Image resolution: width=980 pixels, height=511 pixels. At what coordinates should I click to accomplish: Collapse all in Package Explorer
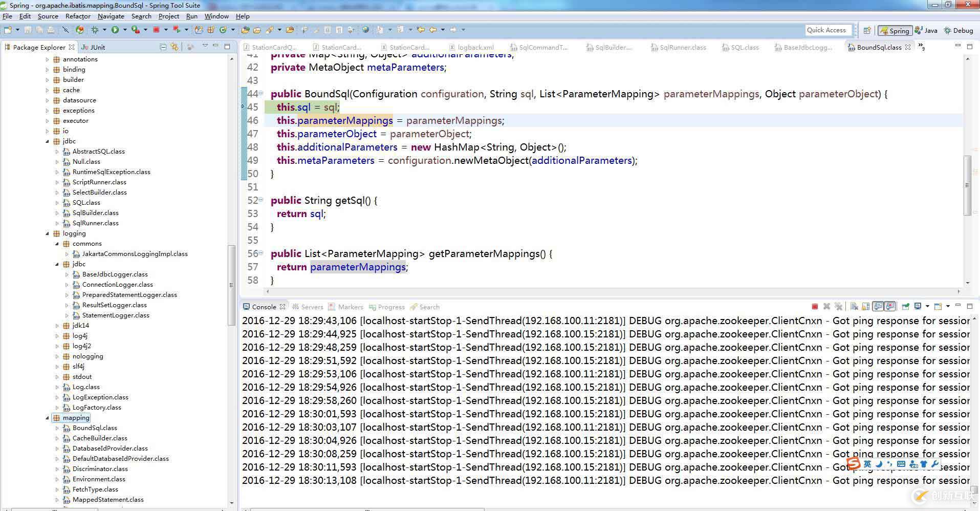tap(163, 47)
